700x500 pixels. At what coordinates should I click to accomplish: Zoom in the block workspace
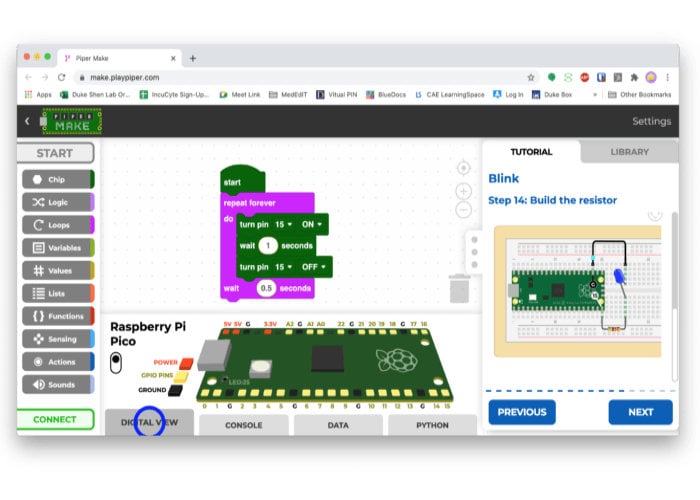pyautogui.click(x=463, y=191)
